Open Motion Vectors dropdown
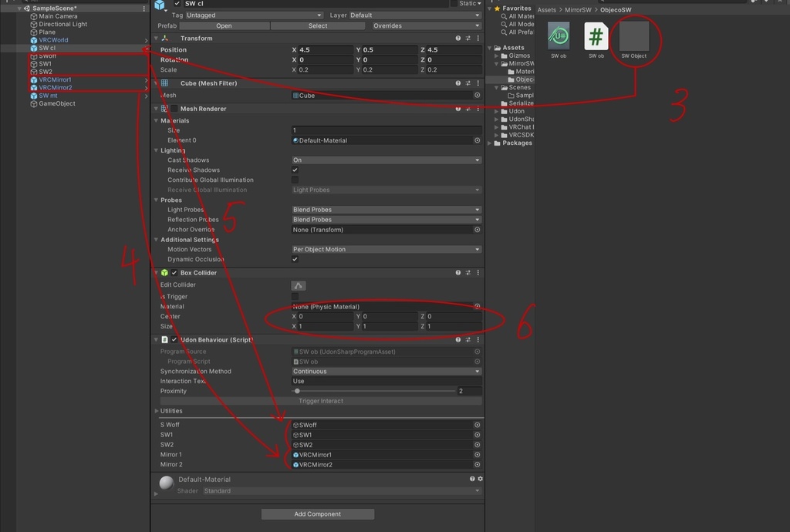The height and width of the screenshot is (532, 790). (387, 249)
